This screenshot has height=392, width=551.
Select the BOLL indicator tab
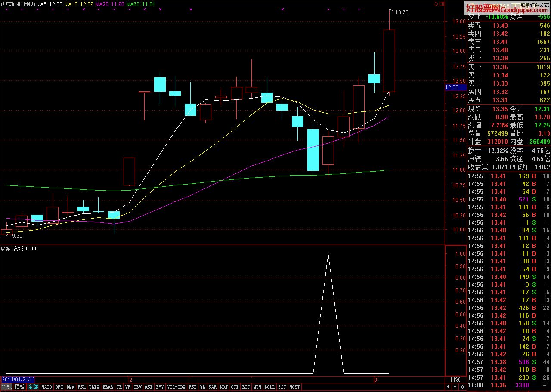[x=270, y=387]
